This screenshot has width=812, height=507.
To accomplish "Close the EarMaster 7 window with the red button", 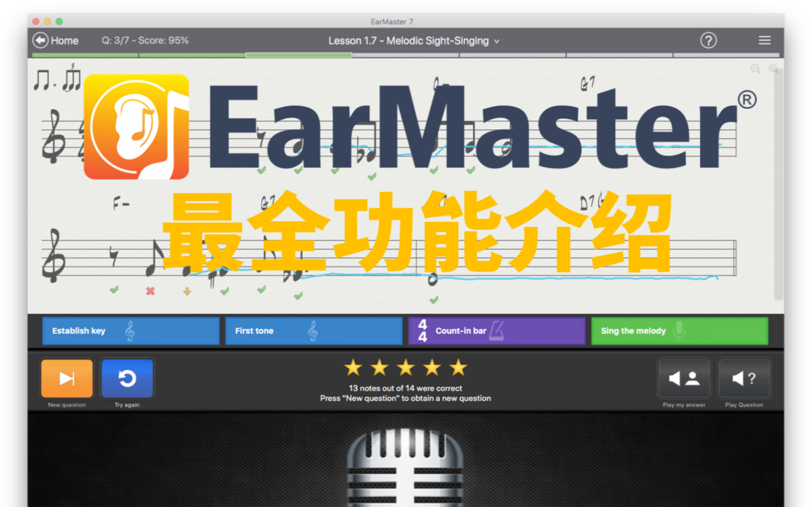I will (x=36, y=21).
